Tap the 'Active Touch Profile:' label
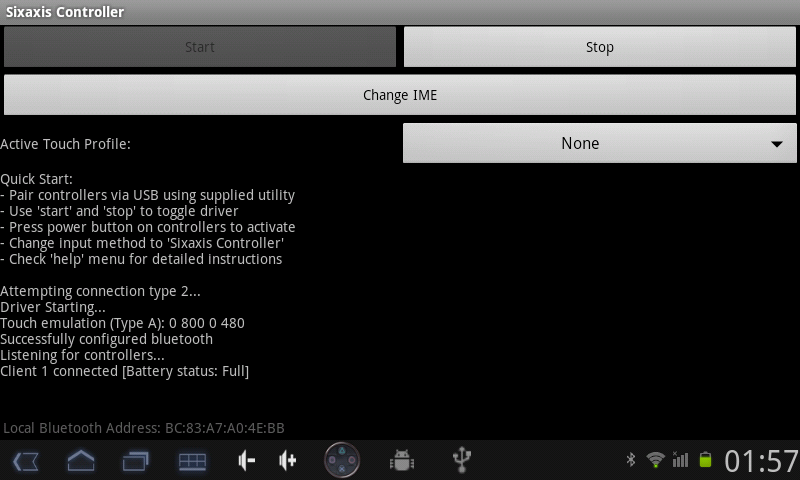 pyautogui.click(x=65, y=144)
